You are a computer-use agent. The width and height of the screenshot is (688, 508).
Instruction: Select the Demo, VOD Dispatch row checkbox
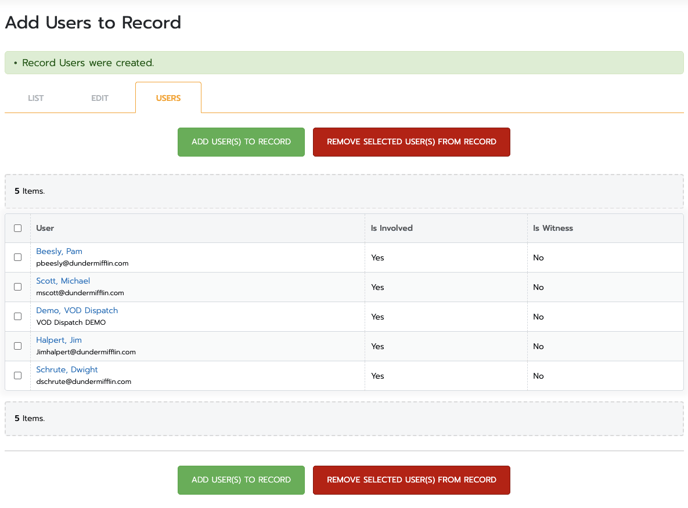[18, 316]
